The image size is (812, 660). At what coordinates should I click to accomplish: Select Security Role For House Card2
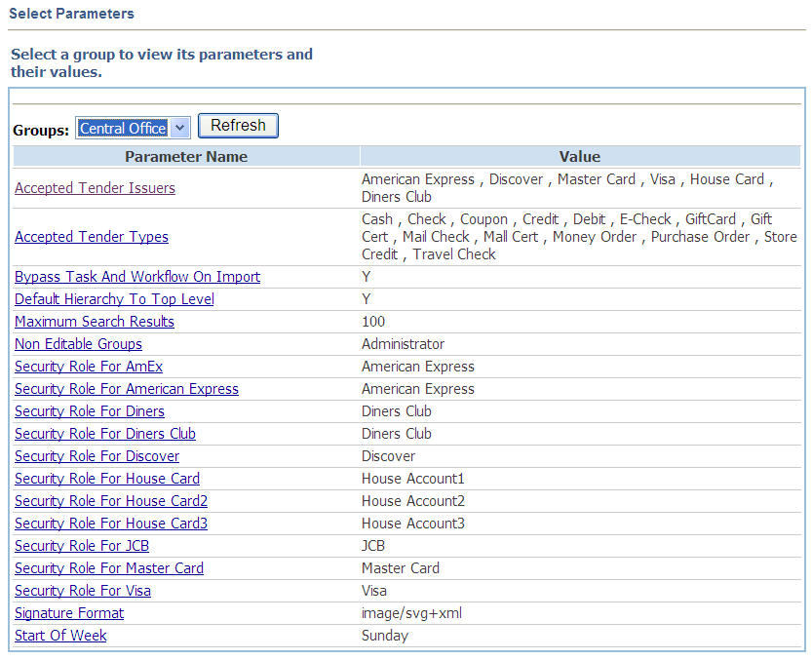pos(111,501)
